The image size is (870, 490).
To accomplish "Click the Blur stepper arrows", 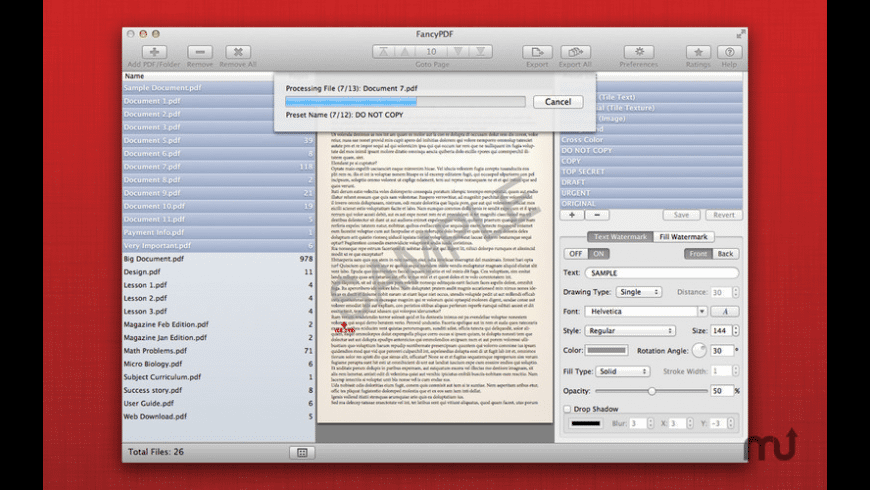I will [x=650, y=423].
